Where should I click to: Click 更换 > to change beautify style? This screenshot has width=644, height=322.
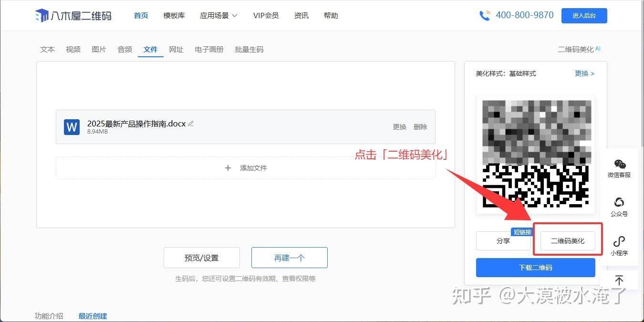pos(585,73)
